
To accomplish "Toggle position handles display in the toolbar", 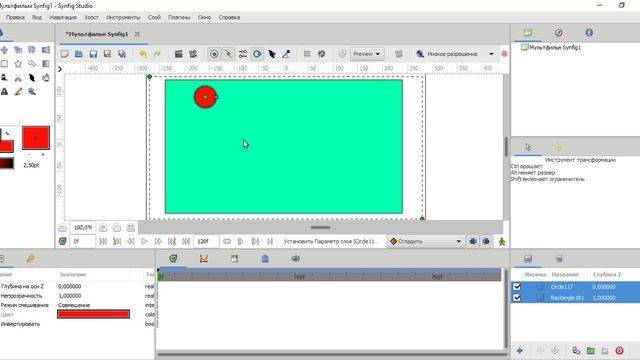I will [214, 54].
